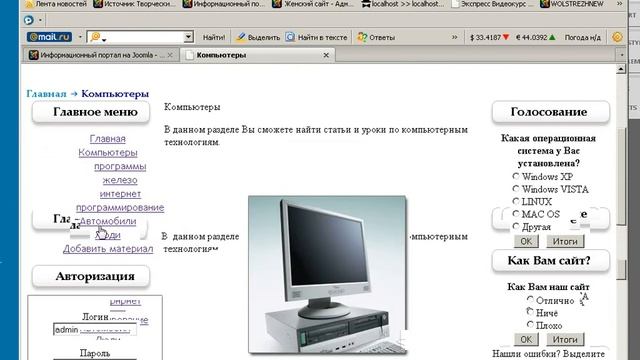Open the localhost >> localhost bookmark
The height and width of the screenshot is (360, 640).
[x=402, y=4]
